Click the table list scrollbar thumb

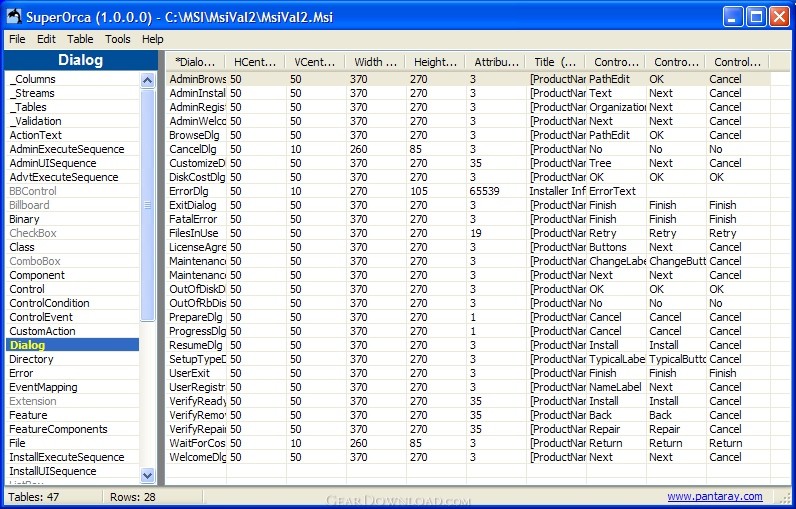click(x=147, y=205)
